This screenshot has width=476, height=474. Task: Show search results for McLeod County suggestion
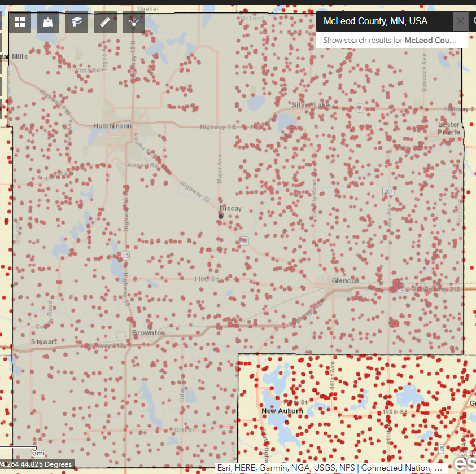coord(392,41)
